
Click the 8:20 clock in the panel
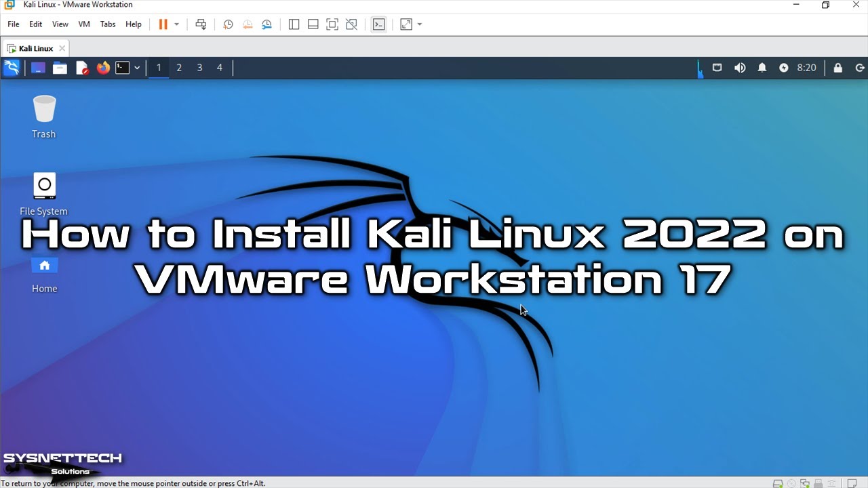tap(806, 68)
